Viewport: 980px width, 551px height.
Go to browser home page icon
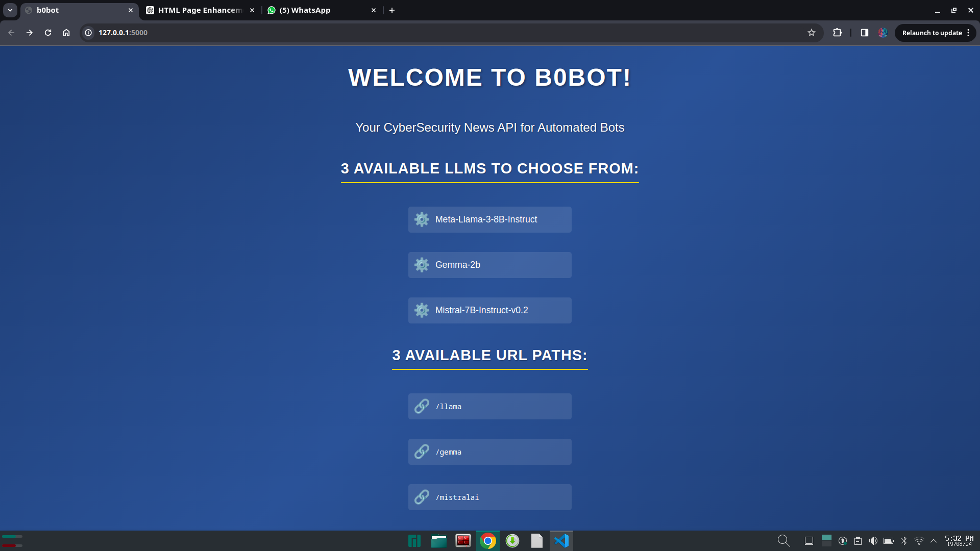pyautogui.click(x=66, y=33)
